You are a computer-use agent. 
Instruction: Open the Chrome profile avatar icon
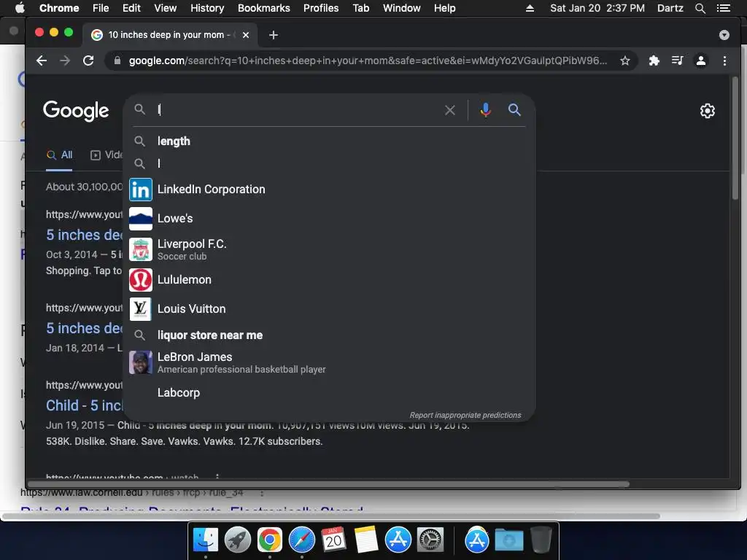tap(701, 61)
